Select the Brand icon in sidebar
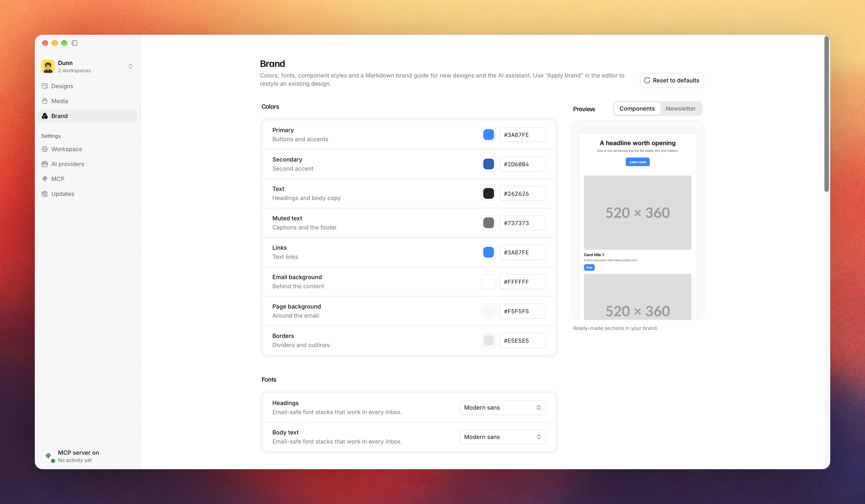The height and width of the screenshot is (504, 865). (45, 116)
